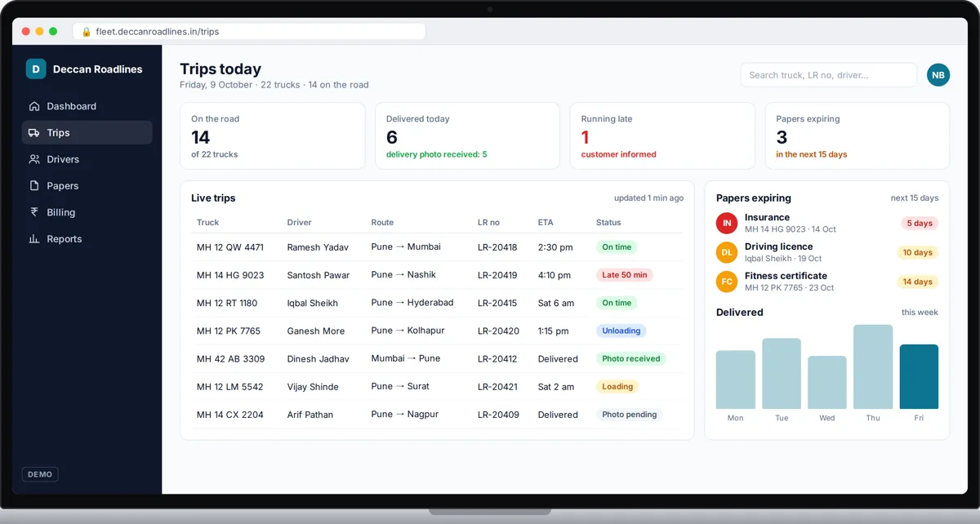Click the Loading status badge
This screenshot has width=980, height=524.
click(617, 387)
